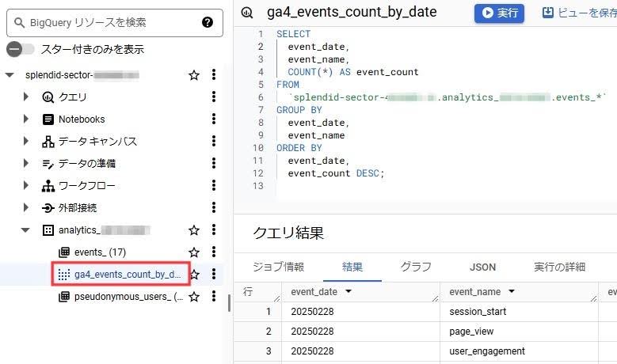Click SELECT keyword on line 1
617x364 pixels.
[x=294, y=34]
